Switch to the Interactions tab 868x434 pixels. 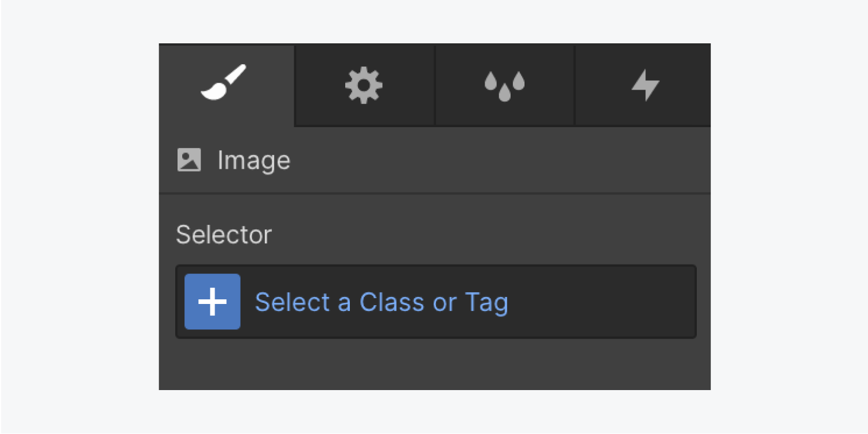643,84
